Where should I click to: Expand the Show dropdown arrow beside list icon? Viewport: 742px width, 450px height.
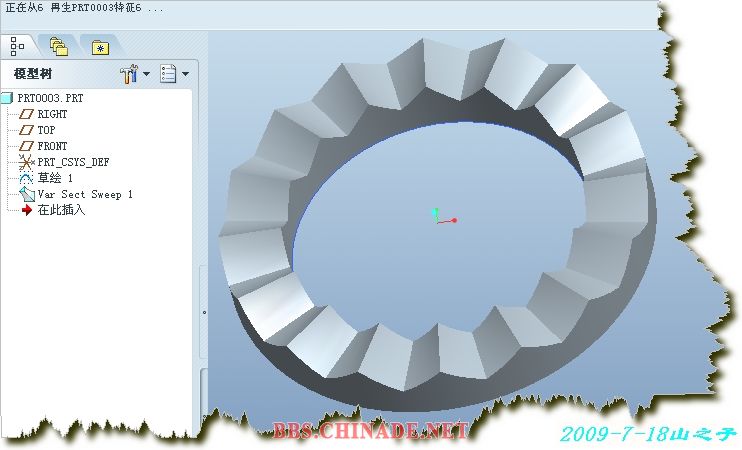pyautogui.click(x=185, y=74)
